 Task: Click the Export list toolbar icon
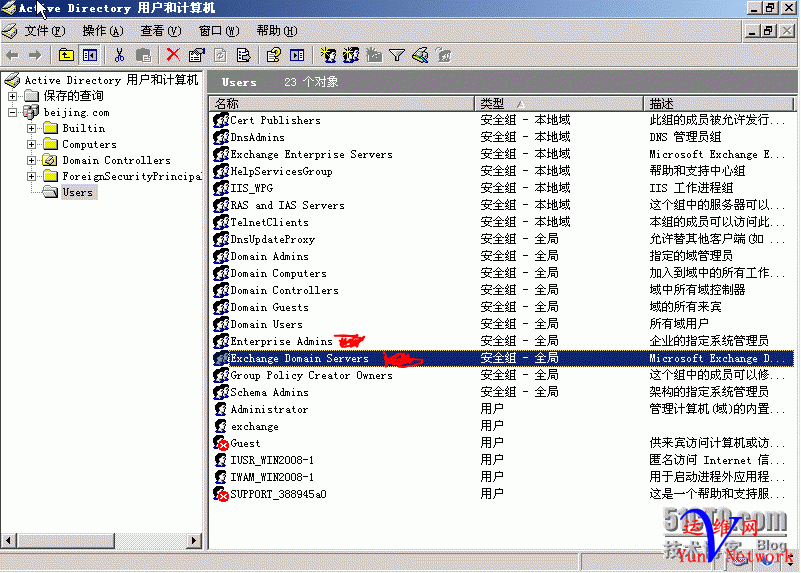click(x=244, y=55)
